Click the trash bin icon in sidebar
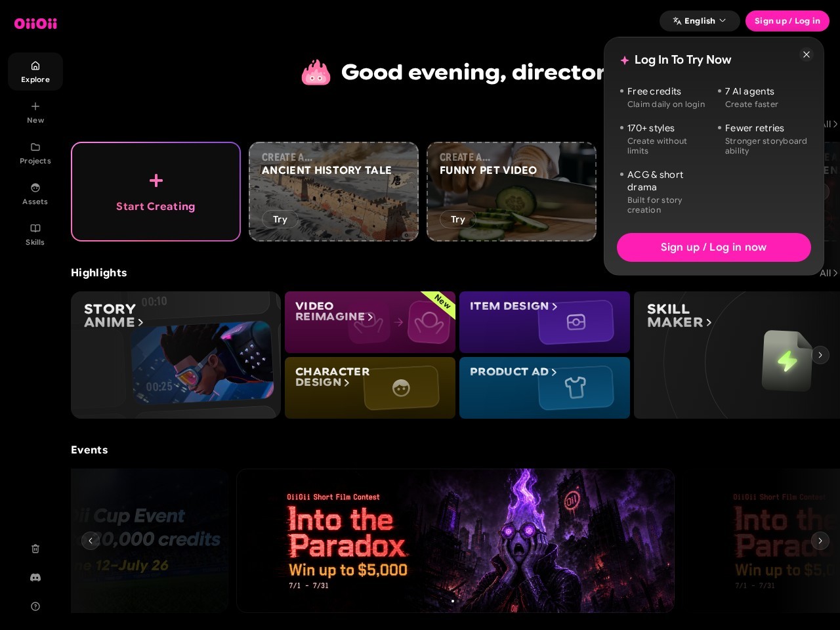This screenshot has height=630, width=840. (35, 549)
